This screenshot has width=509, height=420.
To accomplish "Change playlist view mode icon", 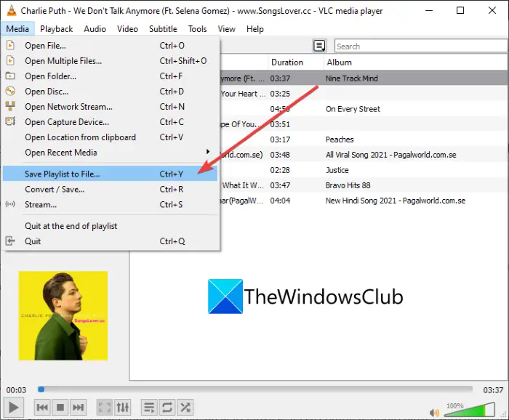I will pos(319,46).
